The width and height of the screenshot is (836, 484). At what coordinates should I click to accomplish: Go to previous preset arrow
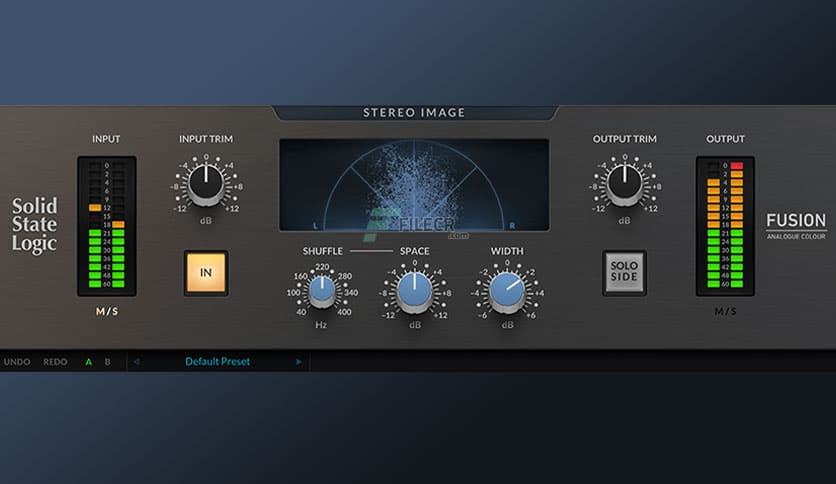point(136,362)
